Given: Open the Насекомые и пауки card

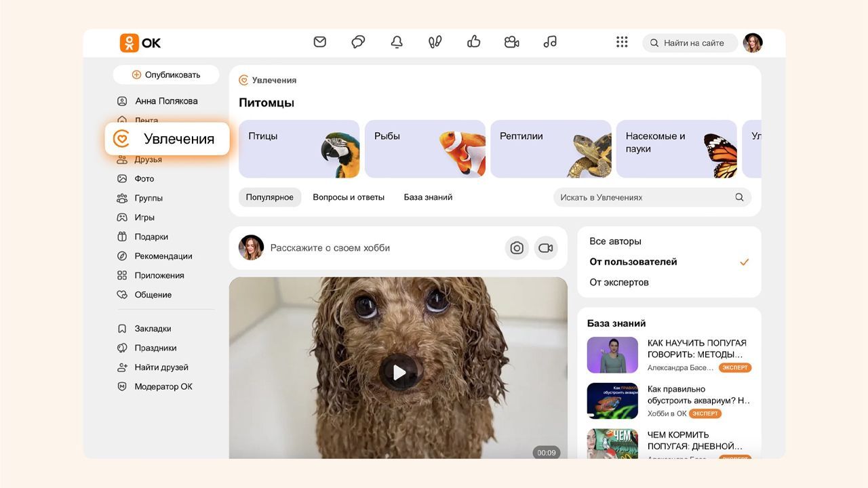Looking at the screenshot, I should (x=677, y=149).
